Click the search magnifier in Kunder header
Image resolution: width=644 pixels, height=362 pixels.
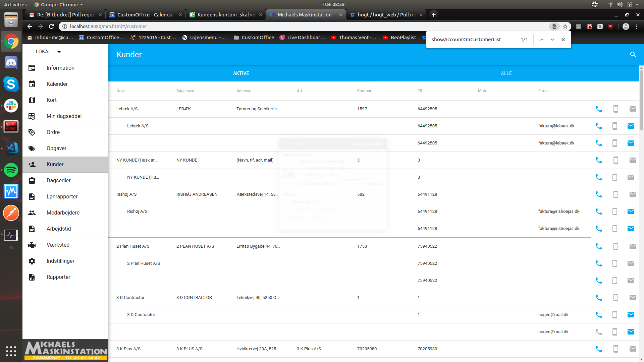click(x=633, y=55)
